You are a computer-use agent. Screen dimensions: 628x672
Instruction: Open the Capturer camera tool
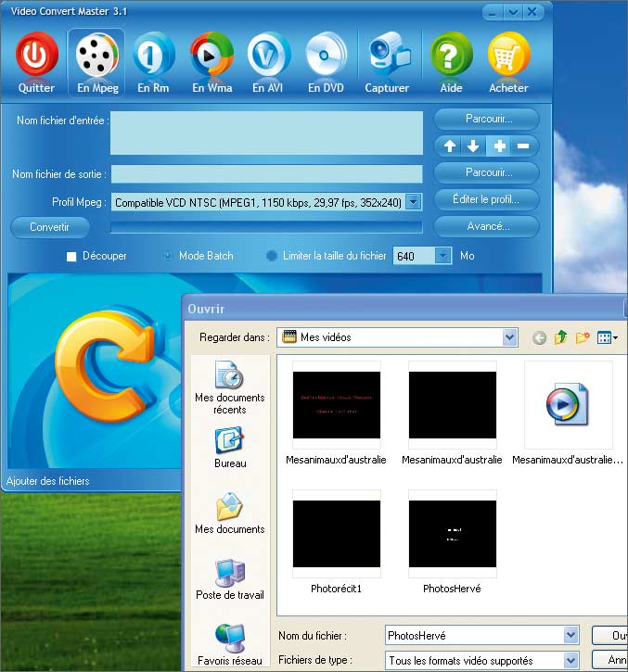click(x=387, y=56)
